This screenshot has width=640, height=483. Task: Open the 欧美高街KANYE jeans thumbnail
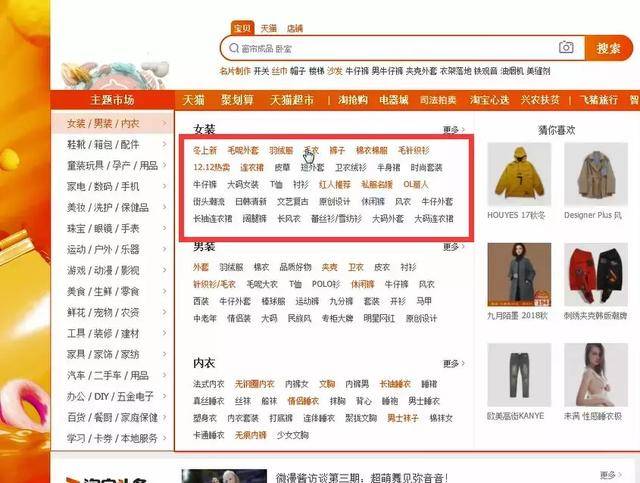coord(519,375)
